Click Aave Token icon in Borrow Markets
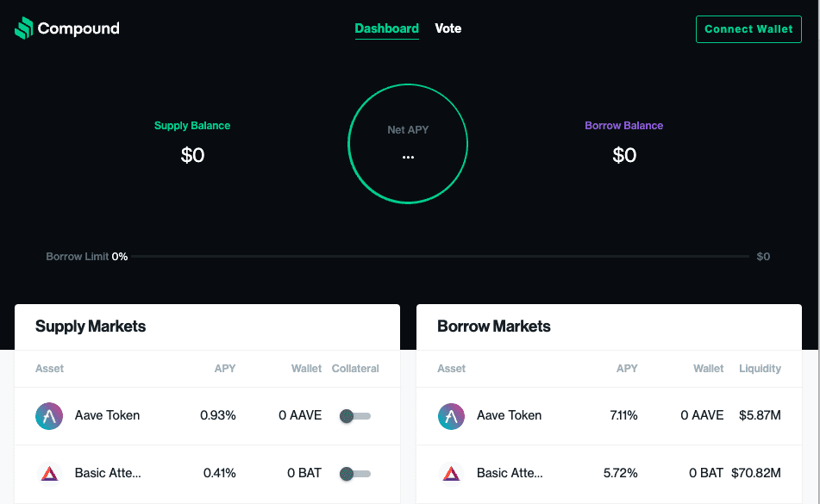 (x=451, y=416)
